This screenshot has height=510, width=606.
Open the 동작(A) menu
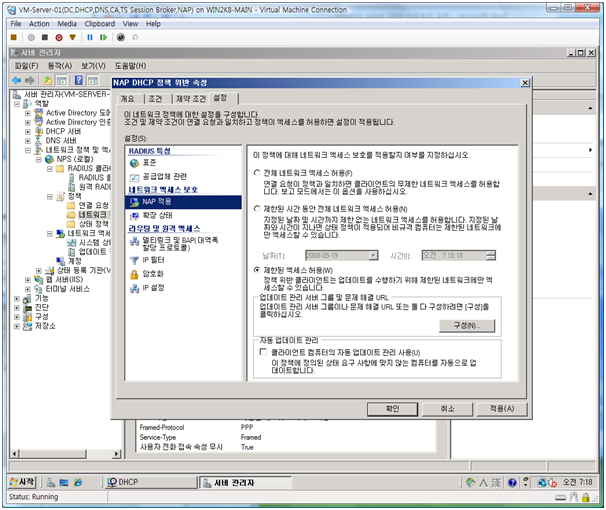coord(60,66)
